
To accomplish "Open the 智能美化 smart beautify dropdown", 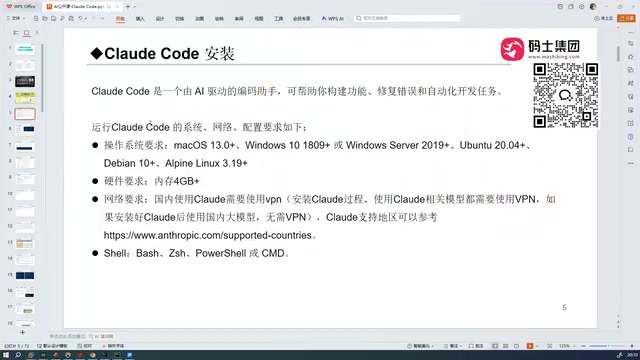I will (420, 346).
